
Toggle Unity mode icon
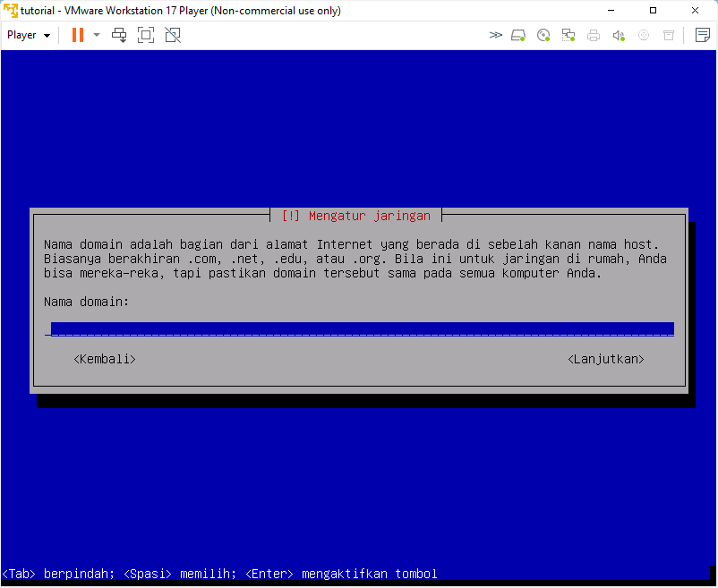(x=173, y=35)
